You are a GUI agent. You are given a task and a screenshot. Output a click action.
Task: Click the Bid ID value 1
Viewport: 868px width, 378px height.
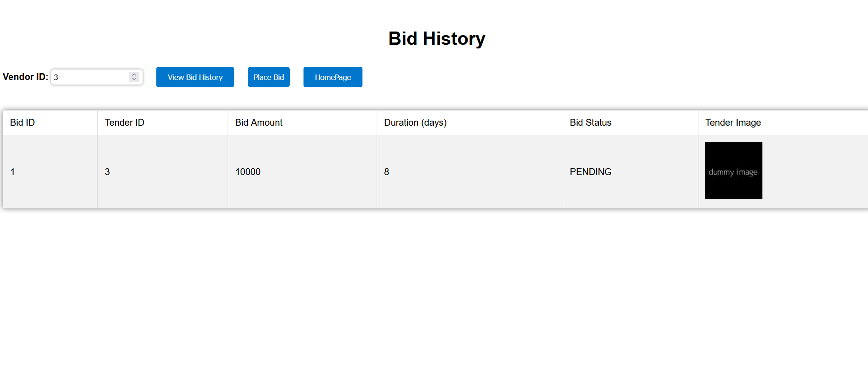(12, 172)
